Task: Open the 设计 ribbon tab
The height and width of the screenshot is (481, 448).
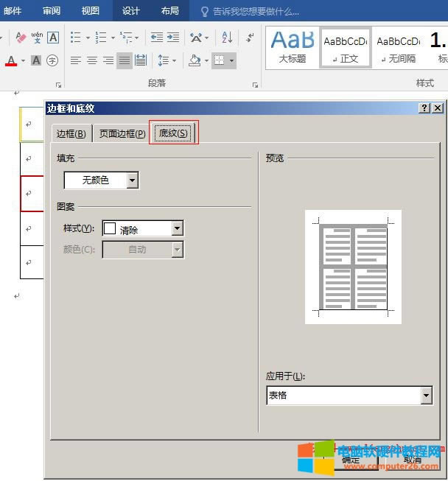Action: [x=130, y=11]
